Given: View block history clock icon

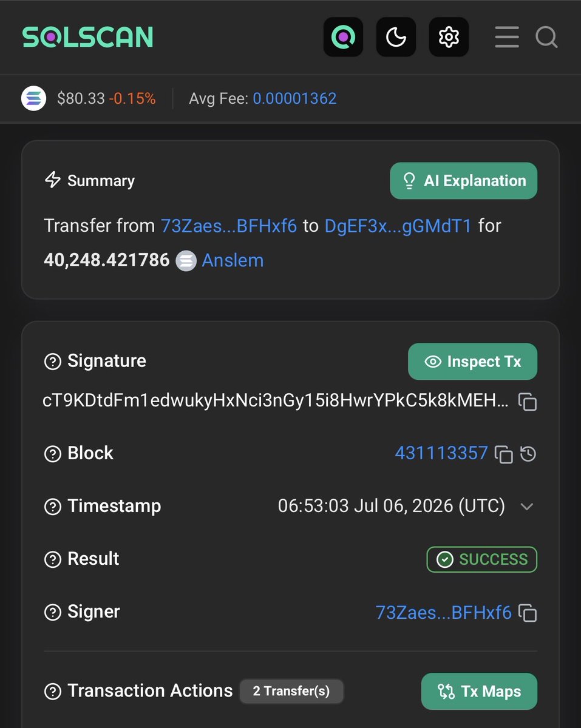Looking at the screenshot, I should (528, 453).
